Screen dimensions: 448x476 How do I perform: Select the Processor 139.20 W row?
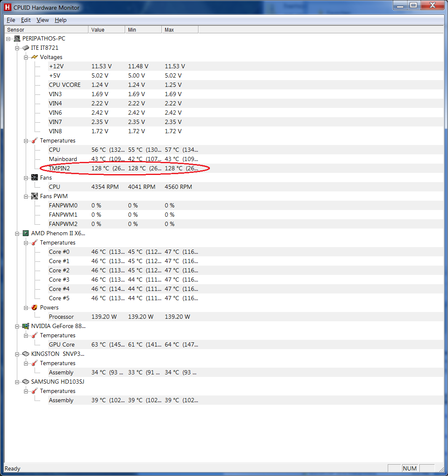pyautogui.click(x=246, y=317)
